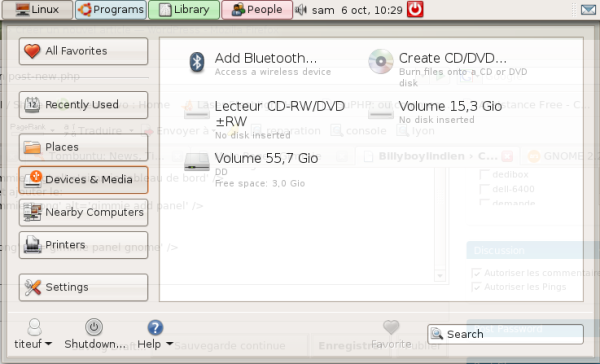Image resolution: width=600 pixels, height=364 pixels.
Task: Click the calendar icon on Recently Used
Action: 32,104
